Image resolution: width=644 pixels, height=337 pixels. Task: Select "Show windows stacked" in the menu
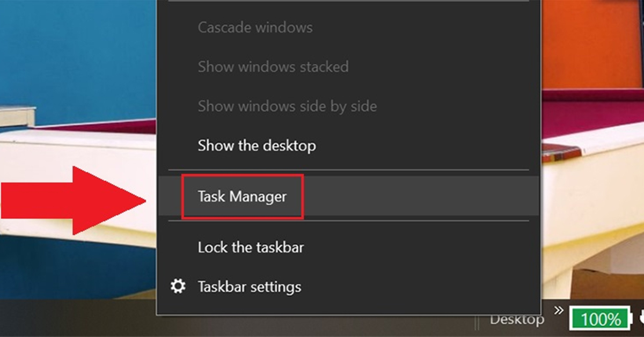[x=273, y=67]
